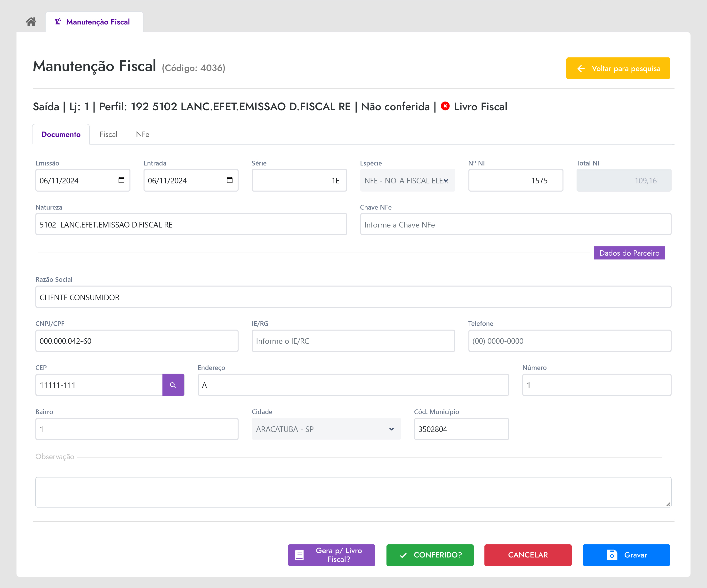Click Voltar para pesquisa button
The width and height of the screenshot is (707, 588).
click(x=618, y=68)
